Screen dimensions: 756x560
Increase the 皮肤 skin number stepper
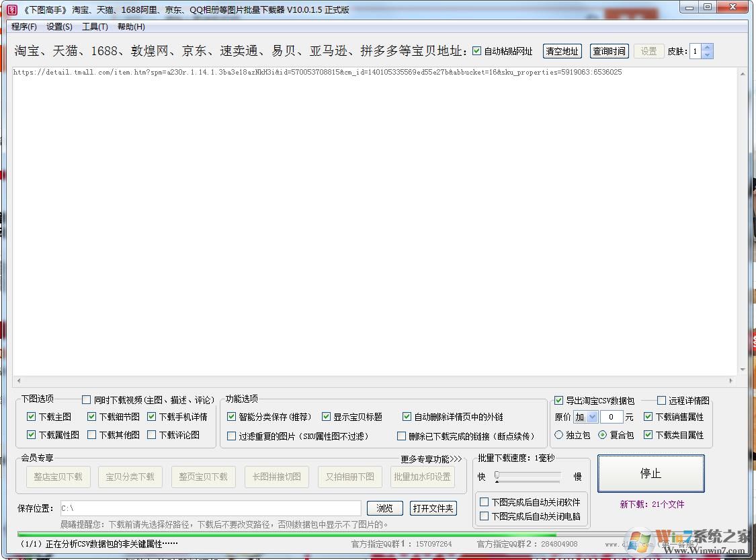click(x=707, y=47)
